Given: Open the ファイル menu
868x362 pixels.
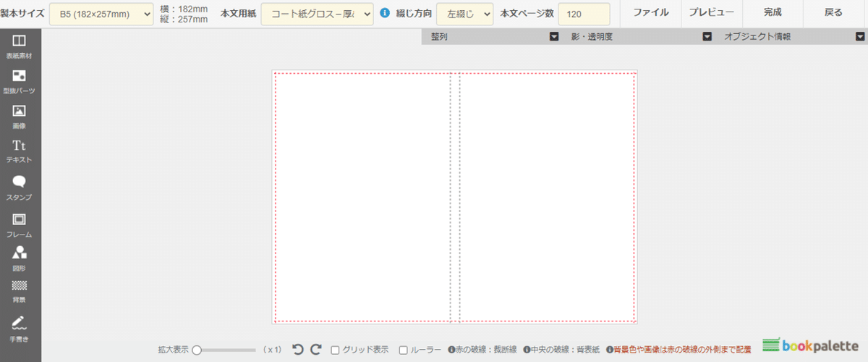Looking at the screenshot, I should 650,14.
